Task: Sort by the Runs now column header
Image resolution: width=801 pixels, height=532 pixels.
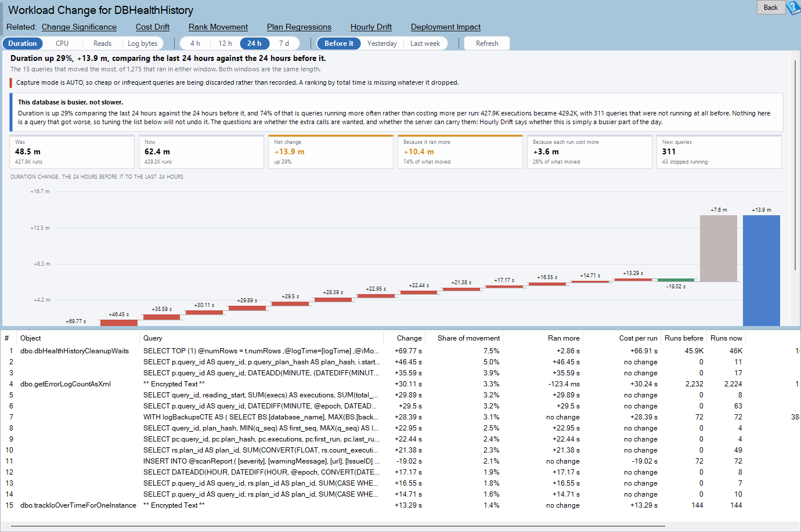Action: pos(726,338)
